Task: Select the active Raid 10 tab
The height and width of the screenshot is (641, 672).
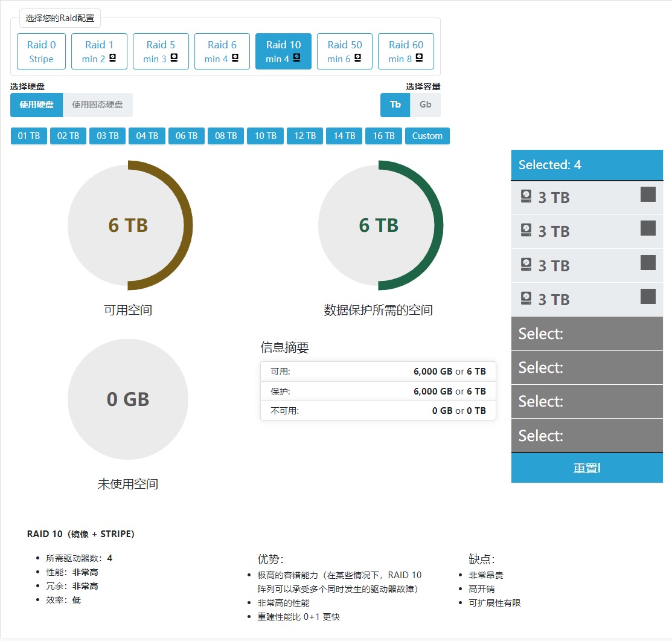Action: tap(283, 51)
